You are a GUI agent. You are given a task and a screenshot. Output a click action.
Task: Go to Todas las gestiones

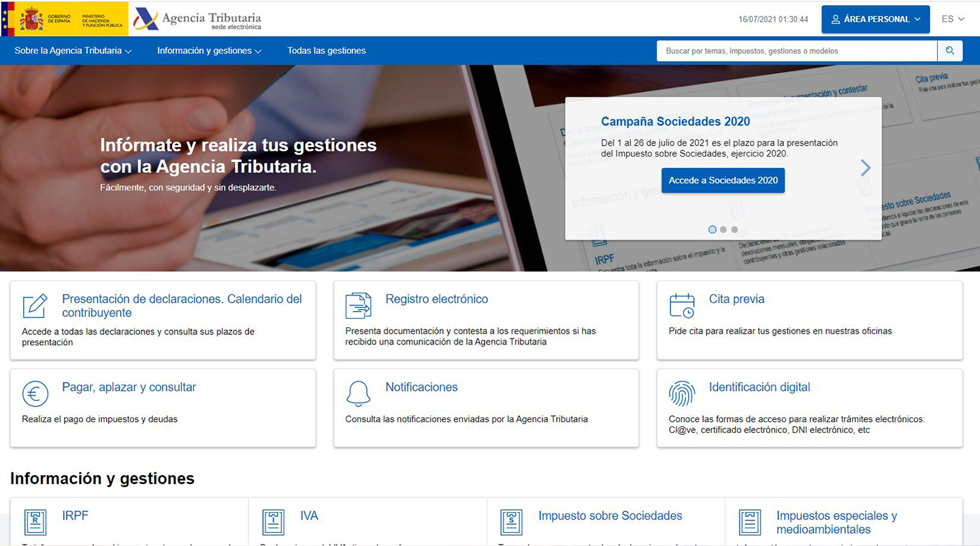[327, 51]
